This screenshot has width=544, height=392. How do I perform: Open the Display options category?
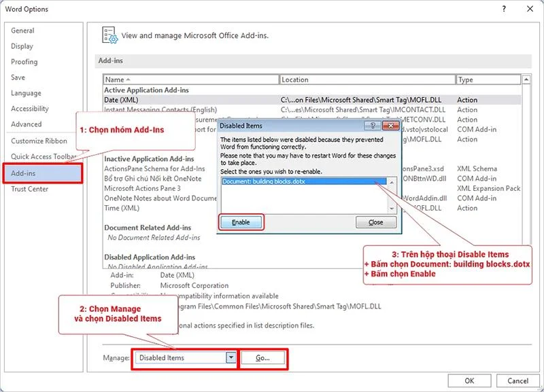click(x=22, y=46)
